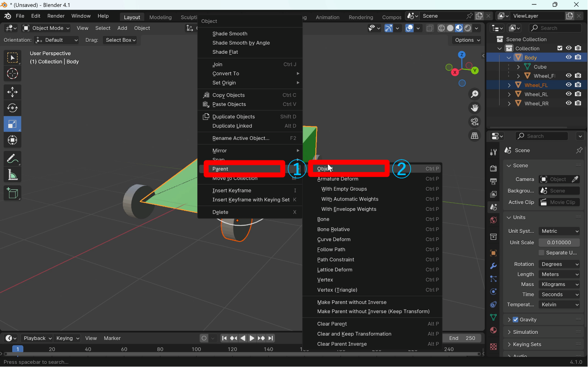588x367 pixels.
Task: Open the Object properties tab
Action: pyautogui.click(x=493, y=253)
